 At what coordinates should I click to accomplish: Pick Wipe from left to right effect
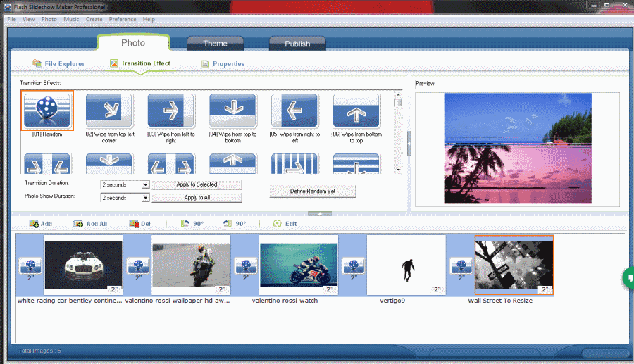click(170, 111)
